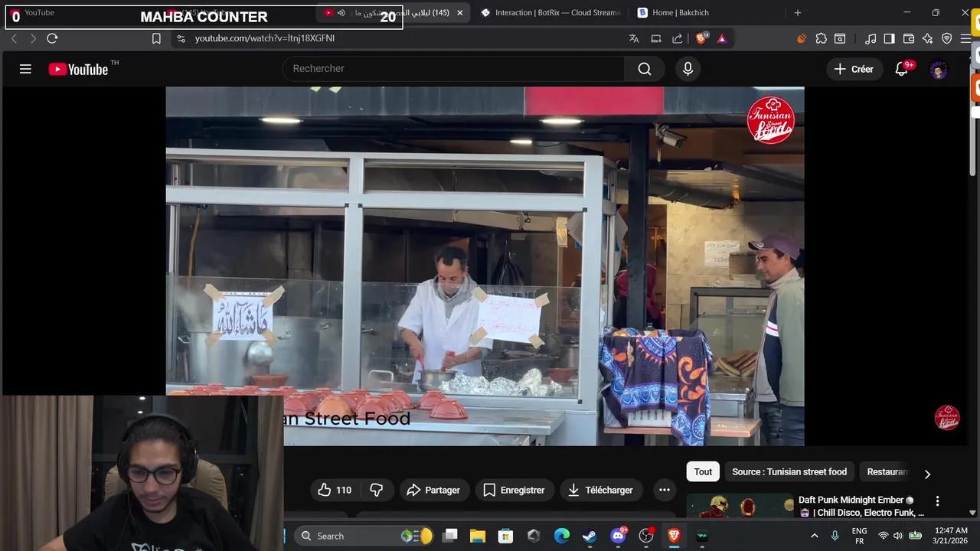The image size is (980, 551).
Task: Click the video player frame
Action: [x=485, y=266]
